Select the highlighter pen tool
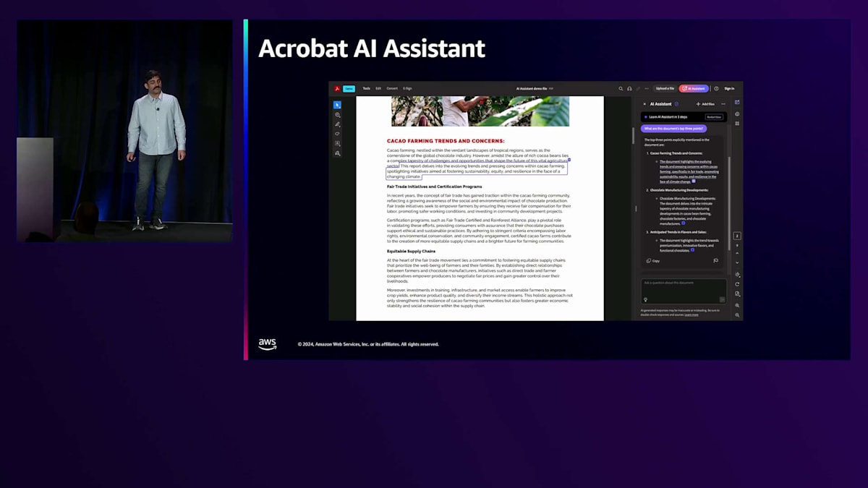The width and height of the screenshot is (868, 488). [337, 124]
